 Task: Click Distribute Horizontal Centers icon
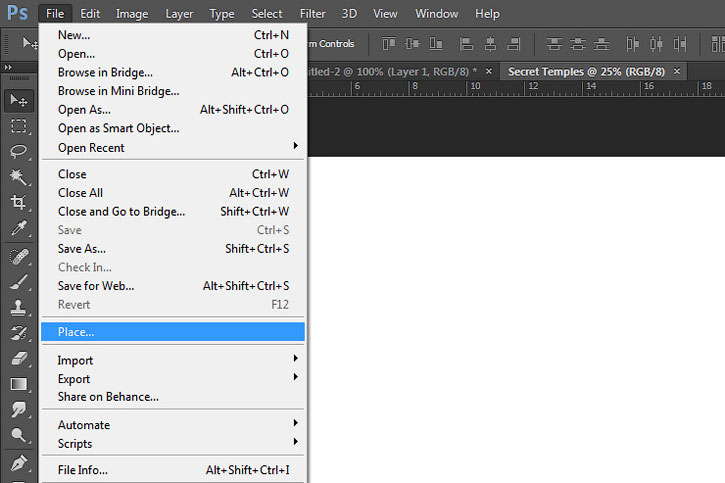656,44
